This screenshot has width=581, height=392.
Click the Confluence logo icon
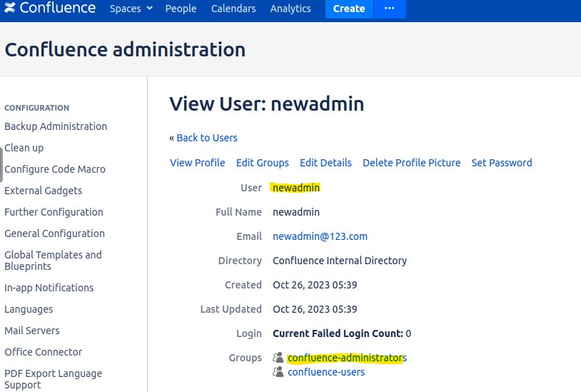click(x=9, y=7)
